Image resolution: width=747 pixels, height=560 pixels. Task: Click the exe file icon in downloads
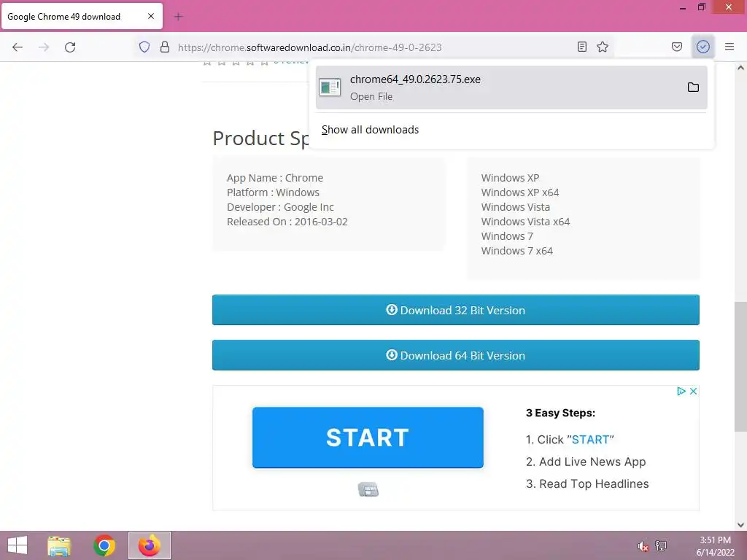coord(330,87)
